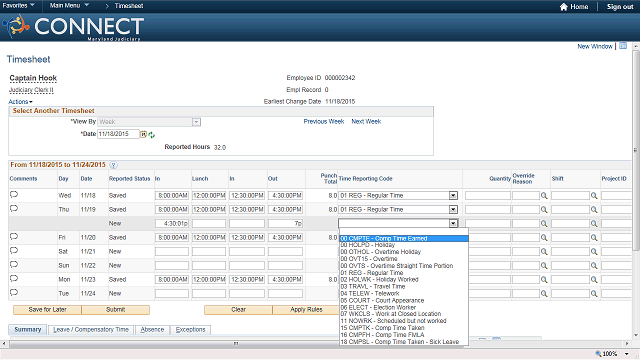Look up Shift for Fri 11/20 row
This screenshot has width=640, height=360.
point(594,238)
